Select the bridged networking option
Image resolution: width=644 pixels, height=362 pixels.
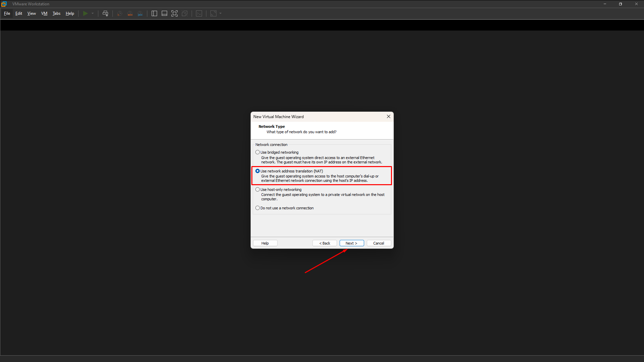(257, 152)
